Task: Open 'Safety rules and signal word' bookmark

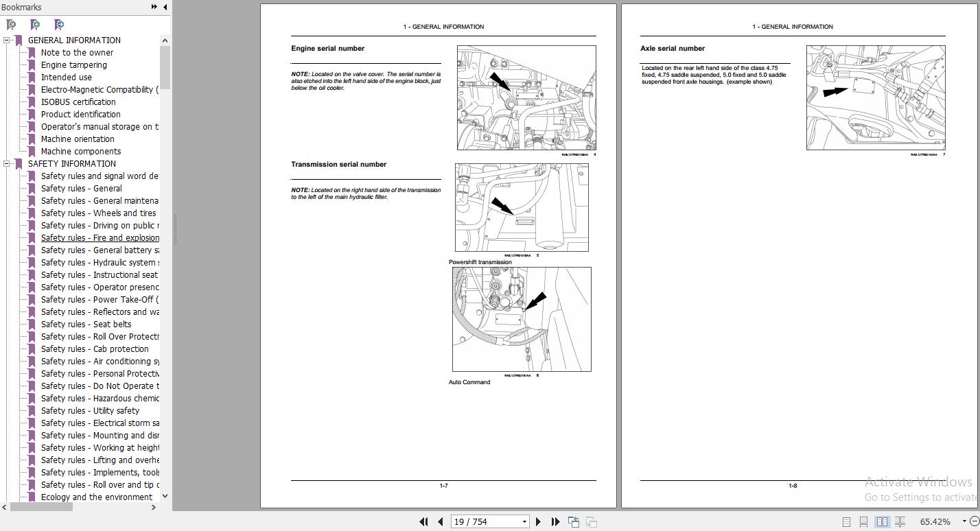Action: coord(100,176)
